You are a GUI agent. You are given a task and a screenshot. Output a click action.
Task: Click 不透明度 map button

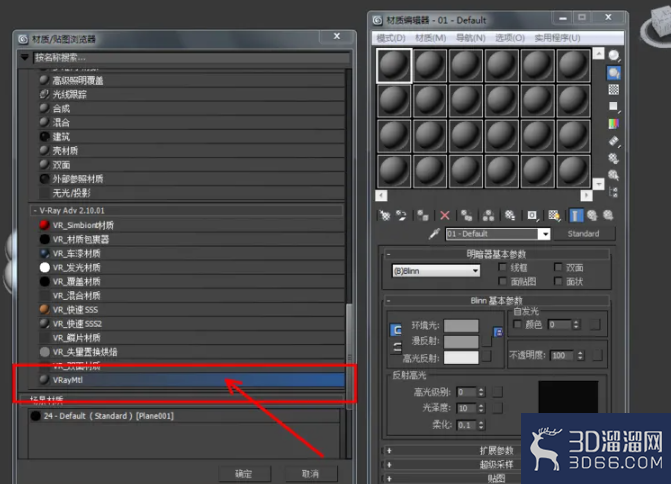pyautogui.click(x=597, y=355)
